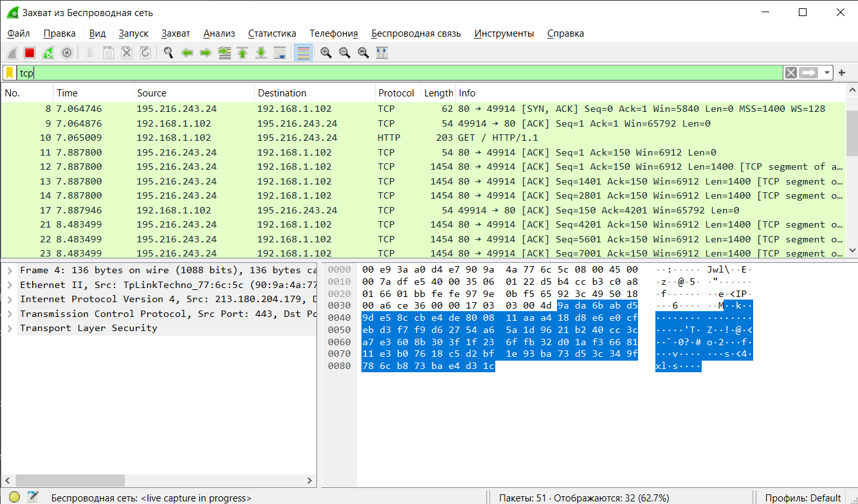Click hex offset 0030 in bytes pane

click(x=340, y=306)
